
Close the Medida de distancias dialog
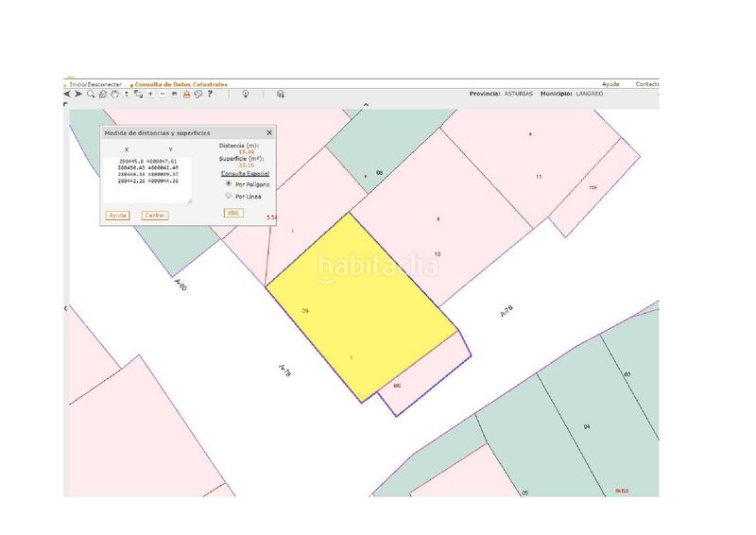[269, 133]
